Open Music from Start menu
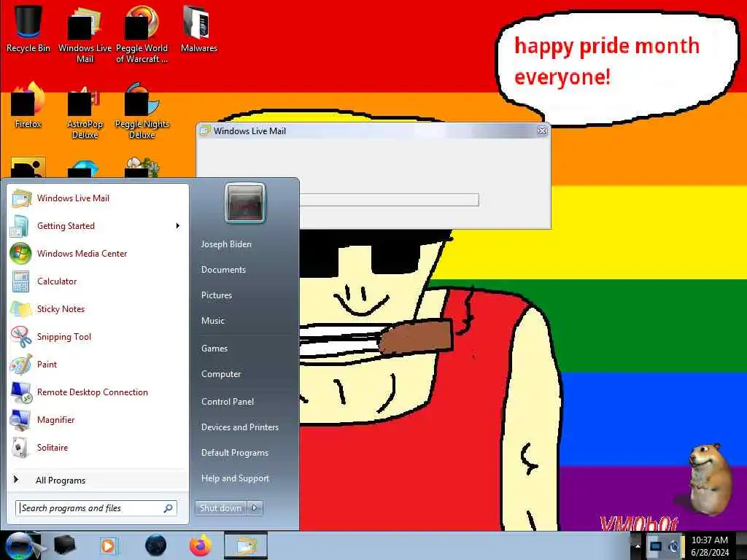The width and height of the screenshot is (747, 560). tap(212, 321)
